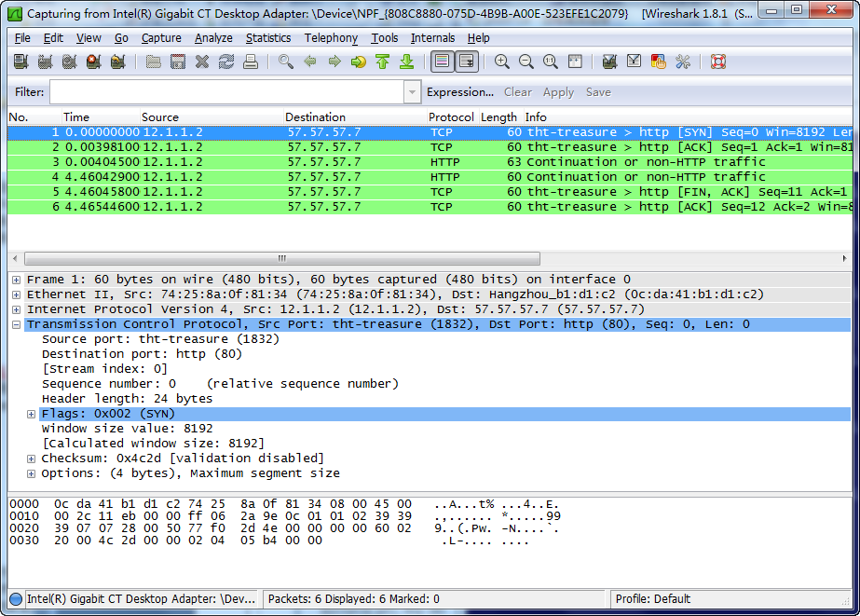Click the Save filter button
This screenshot has width=860, height=616.
[598, 92]
